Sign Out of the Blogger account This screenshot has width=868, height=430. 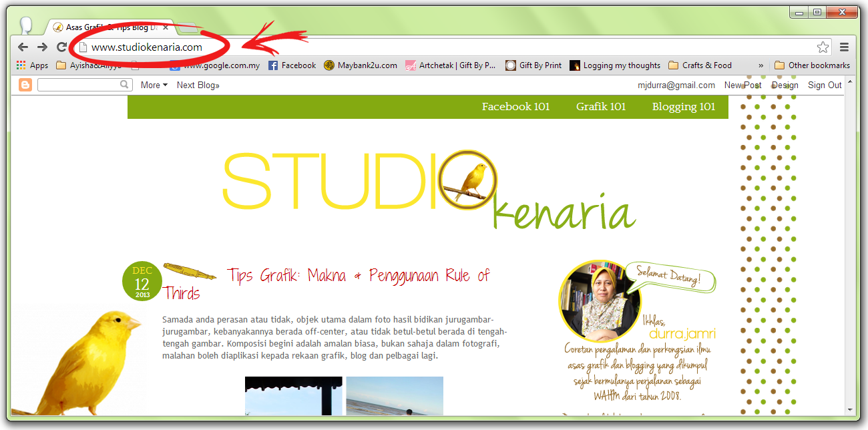824,85
